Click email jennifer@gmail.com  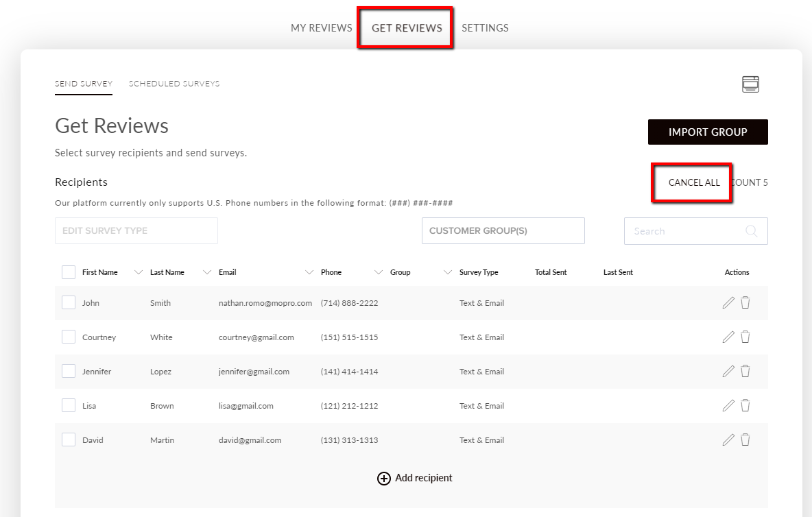coord(254,371)
